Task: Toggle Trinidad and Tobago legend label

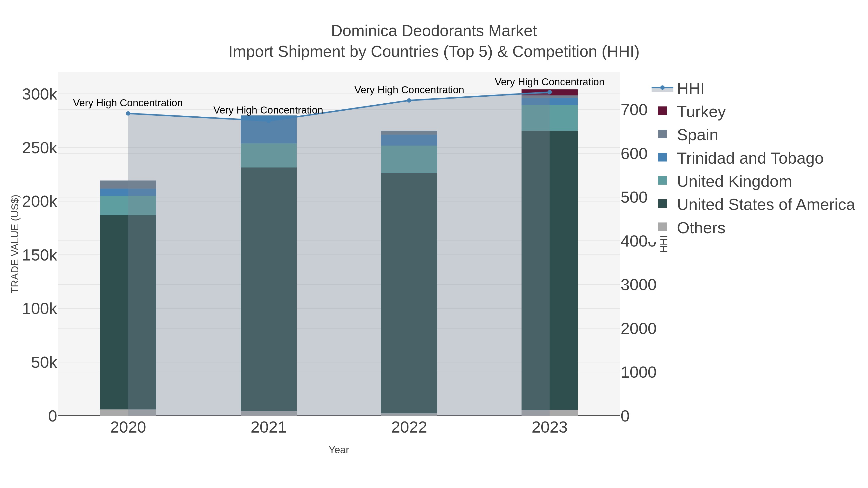Action: tap(750, 158)
